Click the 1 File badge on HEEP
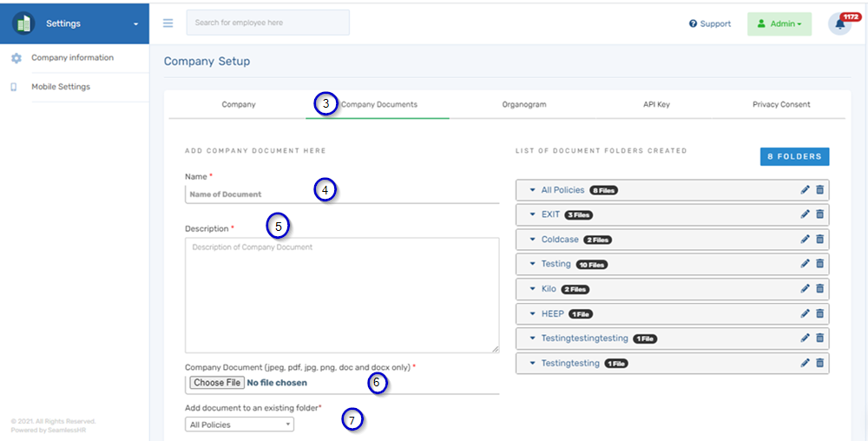Viewport: 868px width, 441px height. (x=581, y=314)
